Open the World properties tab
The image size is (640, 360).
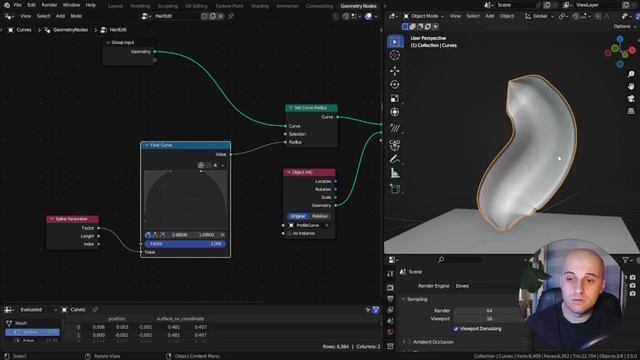click(x=391, y=332)
